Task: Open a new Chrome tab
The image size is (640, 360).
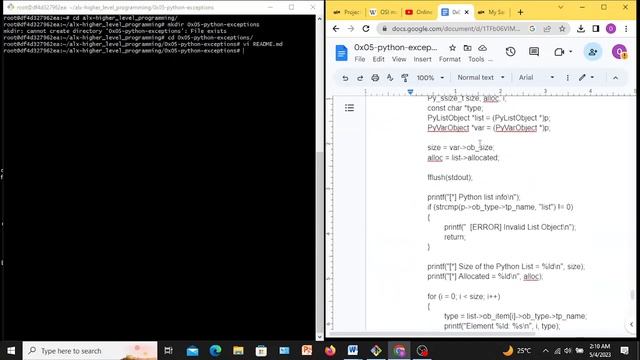Action: [x=520, y=12]
